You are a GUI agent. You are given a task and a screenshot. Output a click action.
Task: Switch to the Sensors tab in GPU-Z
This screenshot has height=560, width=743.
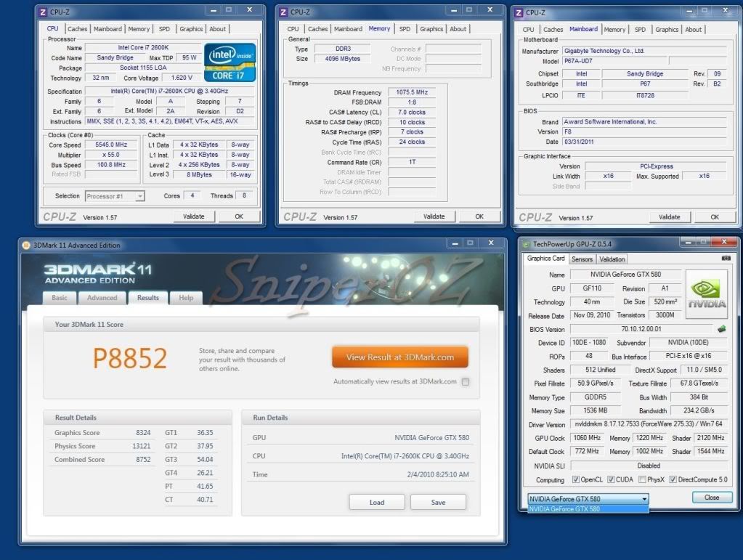pyautogui.click(x=582, y=259)
